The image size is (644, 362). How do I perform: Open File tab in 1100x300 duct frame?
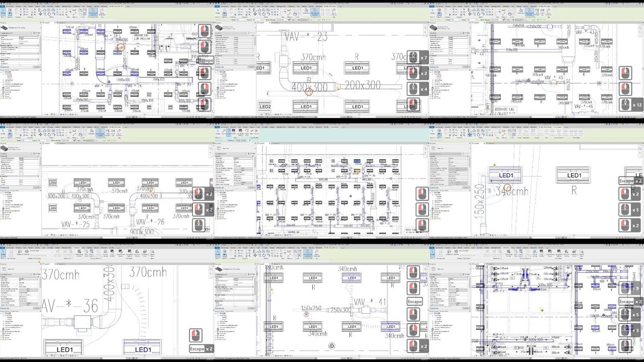click(2, 6)
